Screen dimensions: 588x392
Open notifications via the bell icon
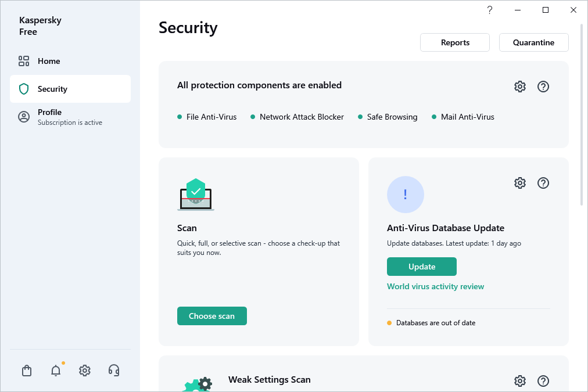click(55, 370)
